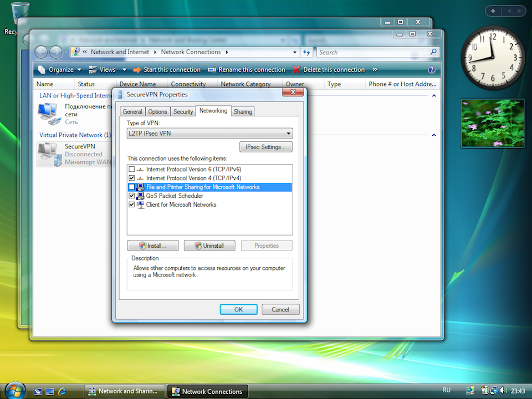The height and width of the screenshot is (399, 532).
Task: Click the Install button
Action: coord(153,245)
